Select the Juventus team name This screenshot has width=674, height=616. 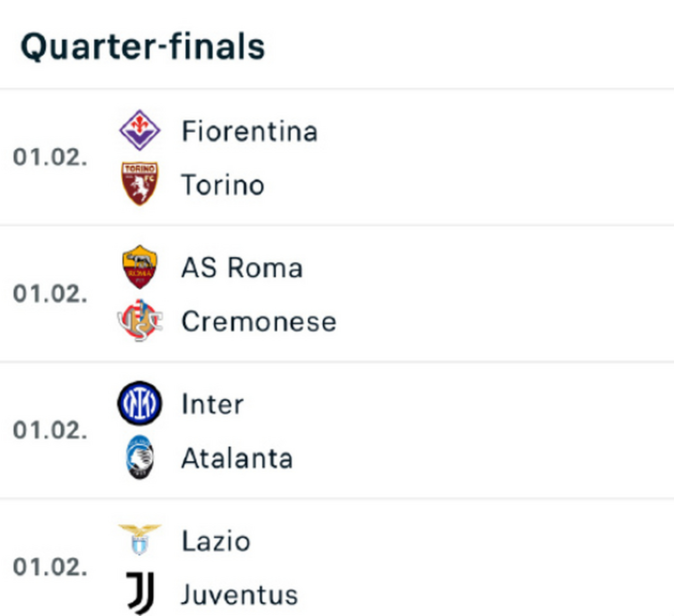click(x=240, y=595)
